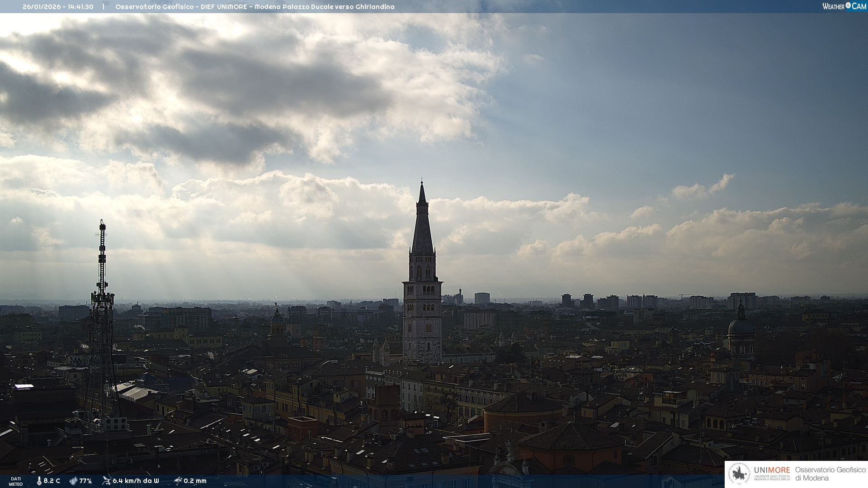Click the Ghirlandina bell tower spire
The height and width of the screenshot is (488, 868).
422,226
